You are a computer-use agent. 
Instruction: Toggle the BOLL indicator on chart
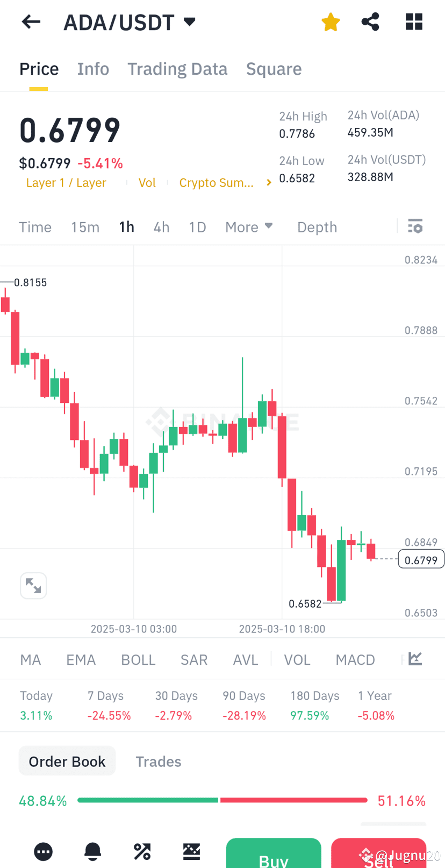[138, 659]
